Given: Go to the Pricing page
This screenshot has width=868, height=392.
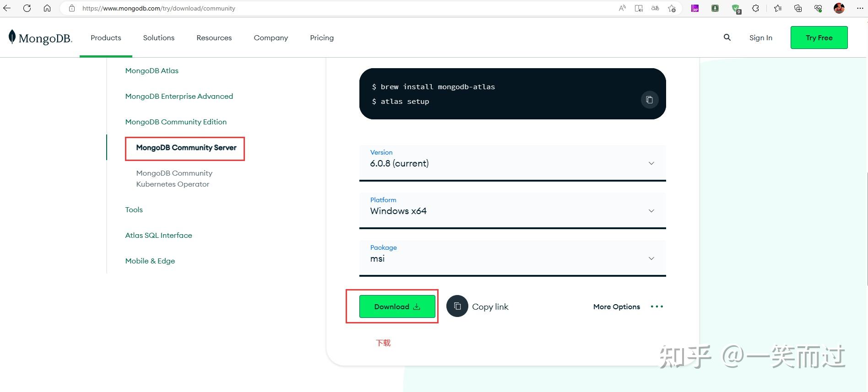Looking at the screenshot, I should click(322, 38).
